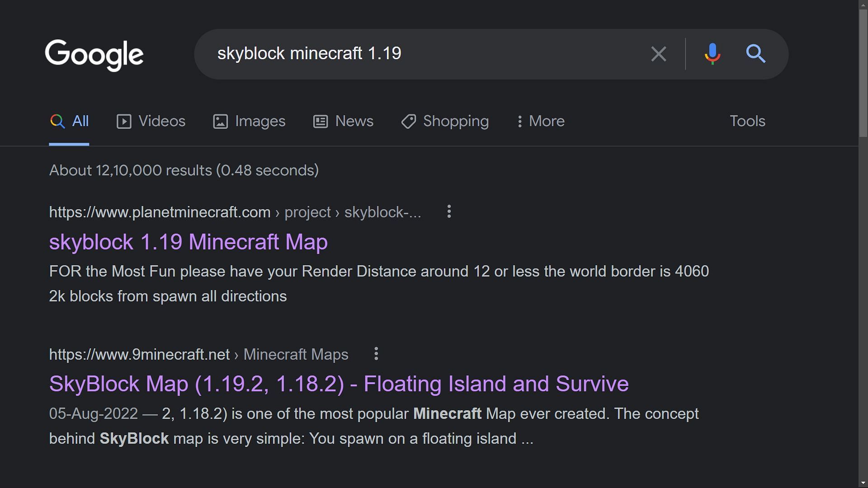Click the Google Microphone voice search icon
The width and height of the screenshot is (868, 488).
711,53
